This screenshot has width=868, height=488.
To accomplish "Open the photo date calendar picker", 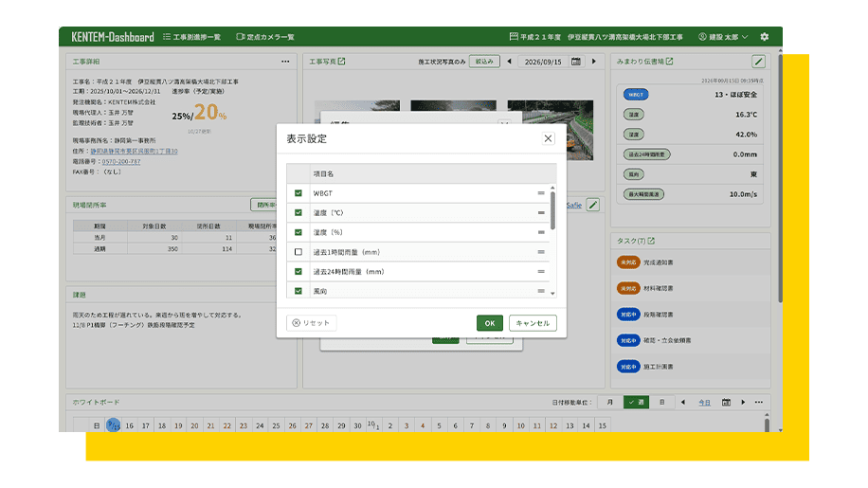I will [x=576, y=62].
